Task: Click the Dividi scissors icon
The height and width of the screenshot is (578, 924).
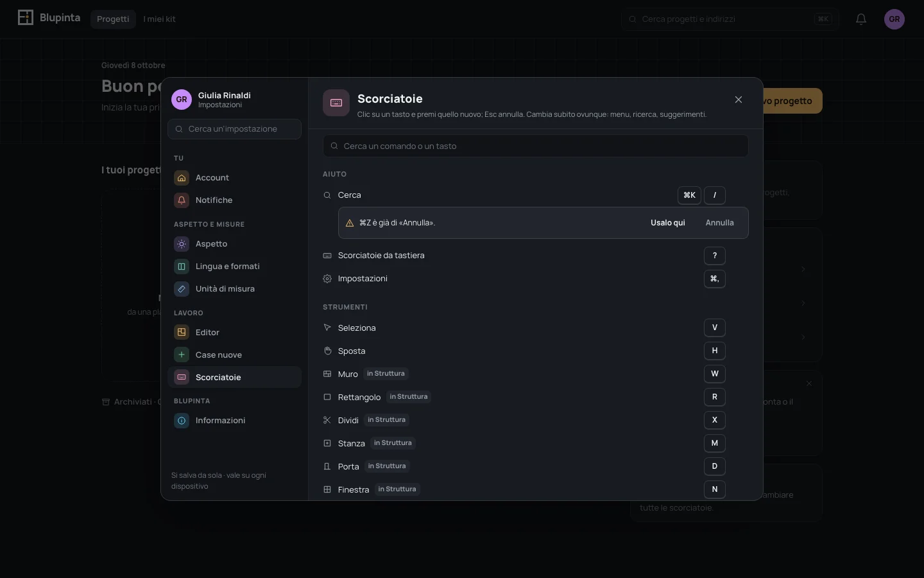Action: pos(327,421)
